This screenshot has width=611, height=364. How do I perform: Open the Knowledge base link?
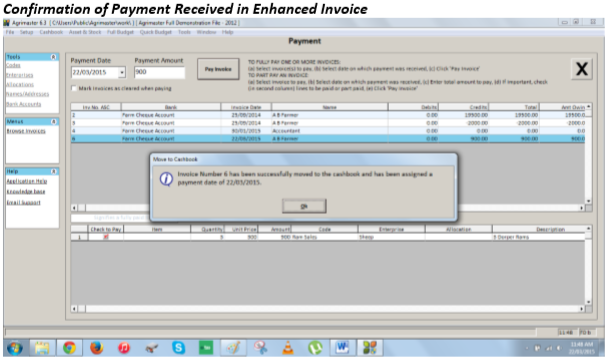[26, 191]
